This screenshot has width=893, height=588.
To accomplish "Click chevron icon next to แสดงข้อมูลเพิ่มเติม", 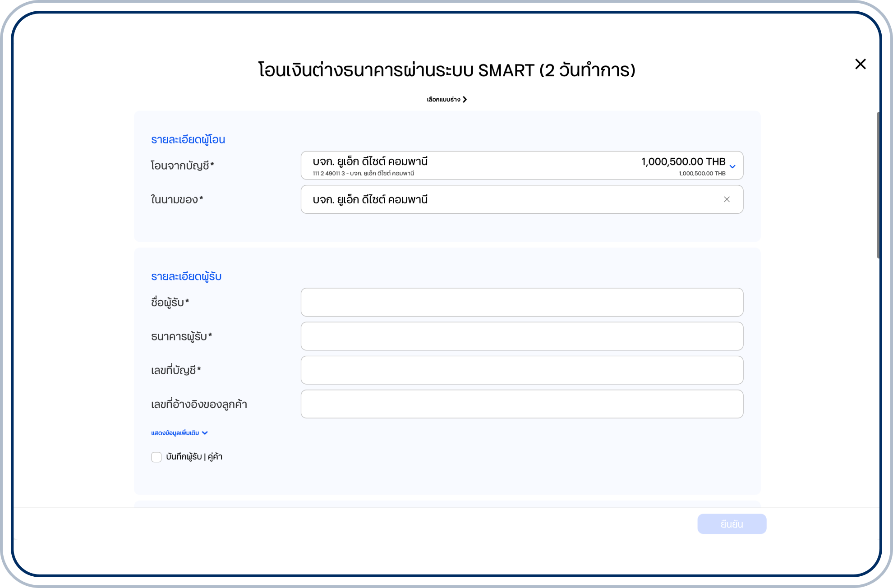I will point(205,433).
